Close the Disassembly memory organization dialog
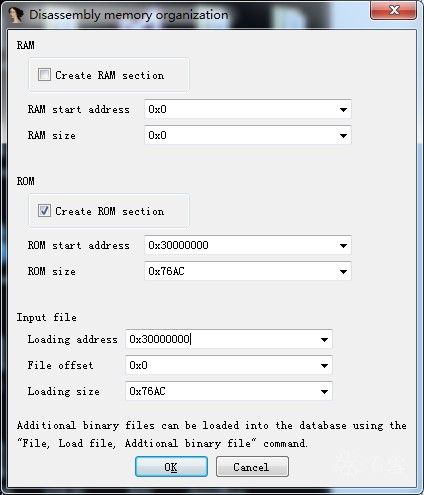This screenshot has height=495, width=424. pyautogui.click(x=393, y=10)
